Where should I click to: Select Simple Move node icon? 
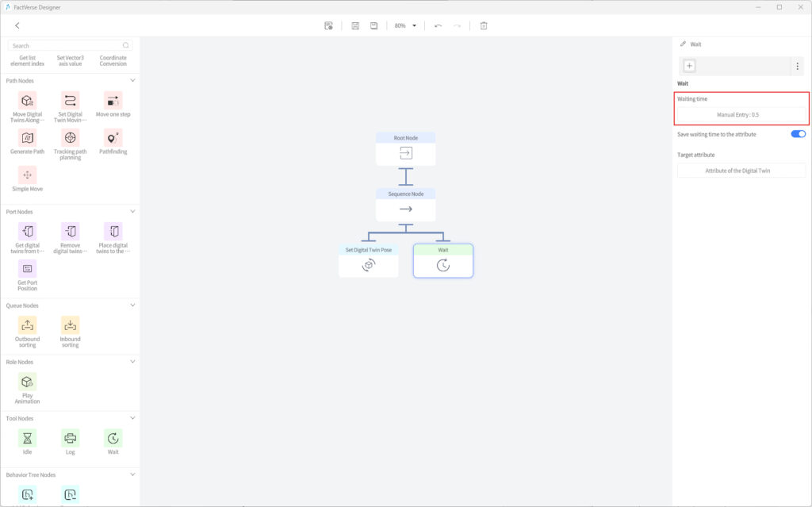(x=28, y=175)
